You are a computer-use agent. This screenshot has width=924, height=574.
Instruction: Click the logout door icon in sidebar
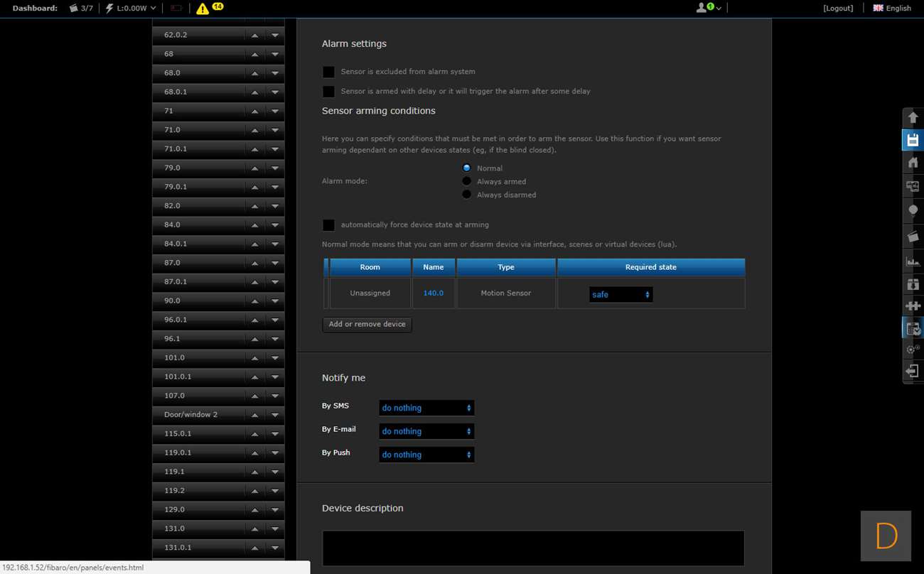[913, 371]
